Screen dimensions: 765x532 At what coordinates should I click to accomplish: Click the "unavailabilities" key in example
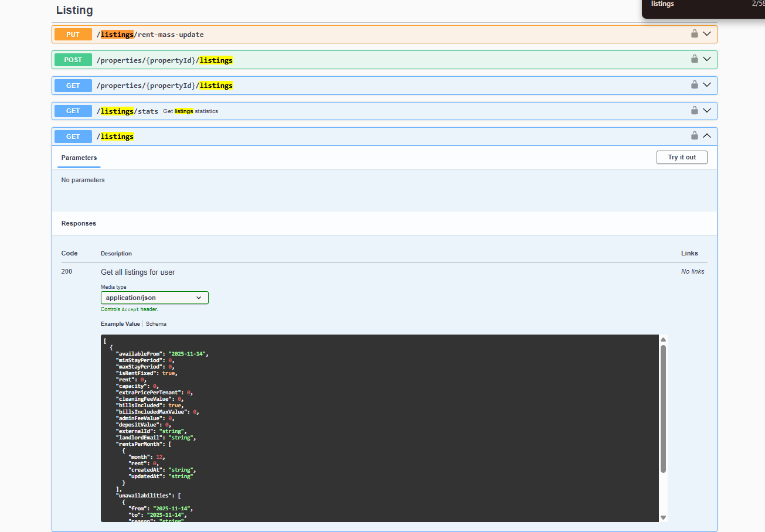(145, 496)
